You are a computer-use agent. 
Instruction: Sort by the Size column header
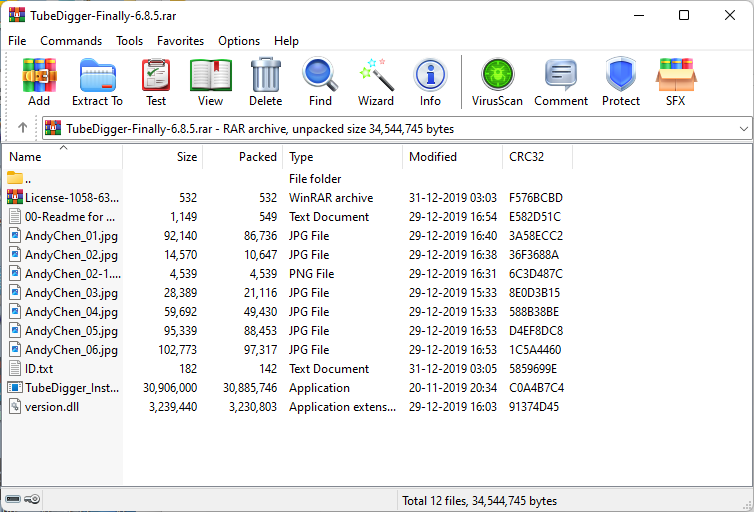pos(163,157)
